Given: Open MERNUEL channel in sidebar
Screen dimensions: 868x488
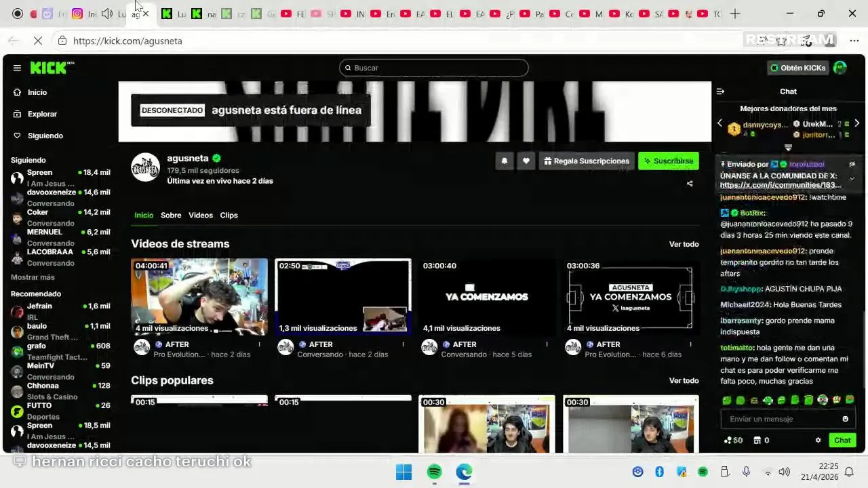Looking at the screenshot, I should pyautogui.click(x=60, y=237).
